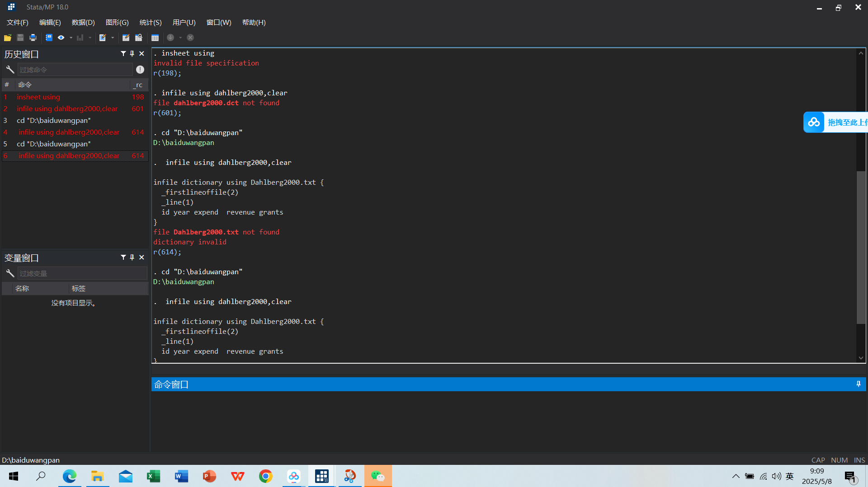
Task: Click the 过滤变量 filter field
Action: tap(82, 273)
